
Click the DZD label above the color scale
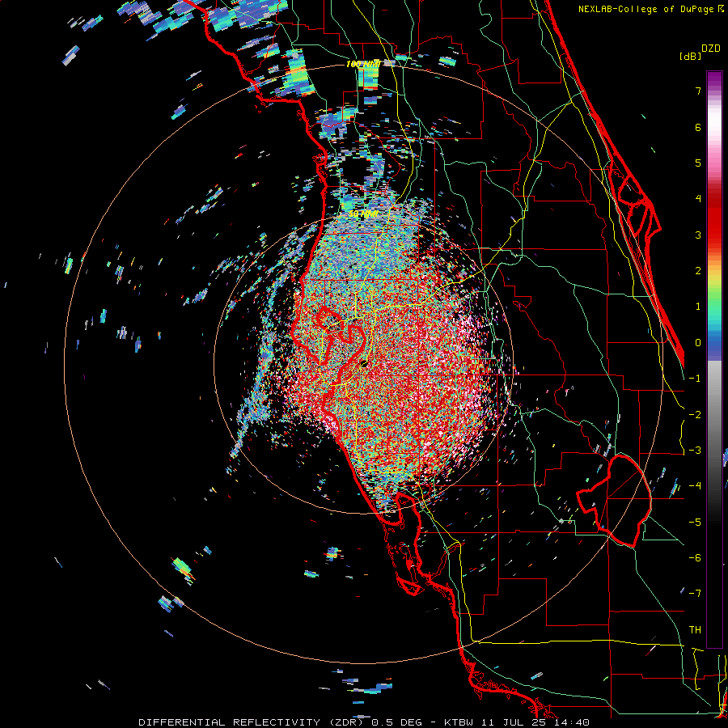click(x=711, y=49)
